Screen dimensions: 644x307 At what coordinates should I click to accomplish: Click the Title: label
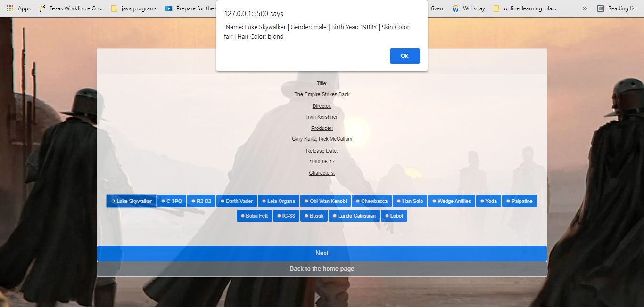tap(322, 83)
